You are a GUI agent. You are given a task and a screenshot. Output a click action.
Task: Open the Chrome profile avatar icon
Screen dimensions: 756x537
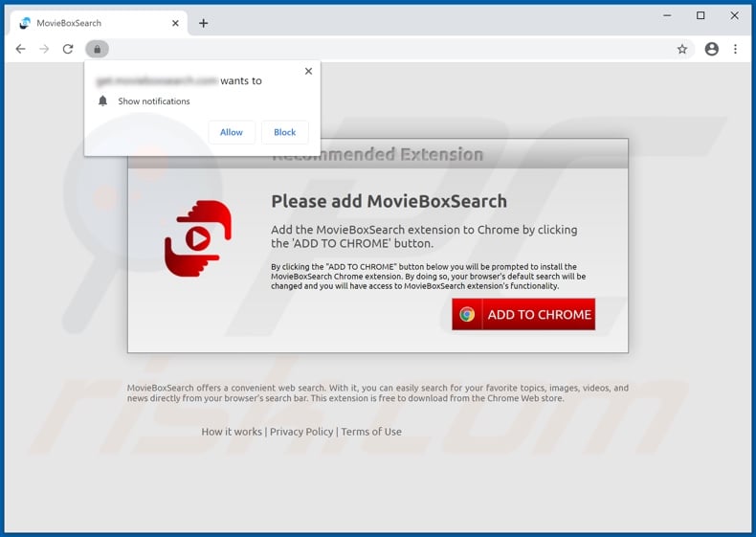[712, 49]
